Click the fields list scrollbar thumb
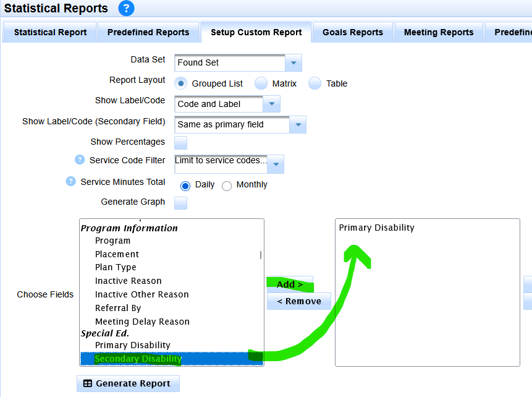Image resolution: width=532 pixels, height=397 pixels. click(x=261, y=255)
